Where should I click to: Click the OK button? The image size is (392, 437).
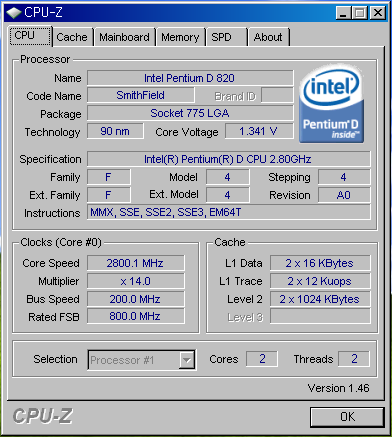[347, 417]
